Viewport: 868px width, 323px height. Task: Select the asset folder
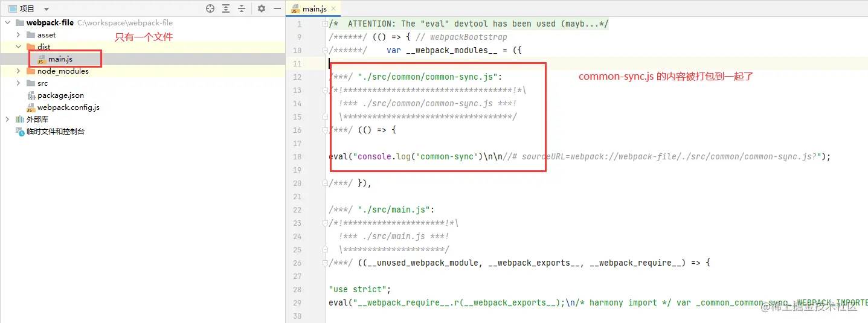[x=47, y=35]
